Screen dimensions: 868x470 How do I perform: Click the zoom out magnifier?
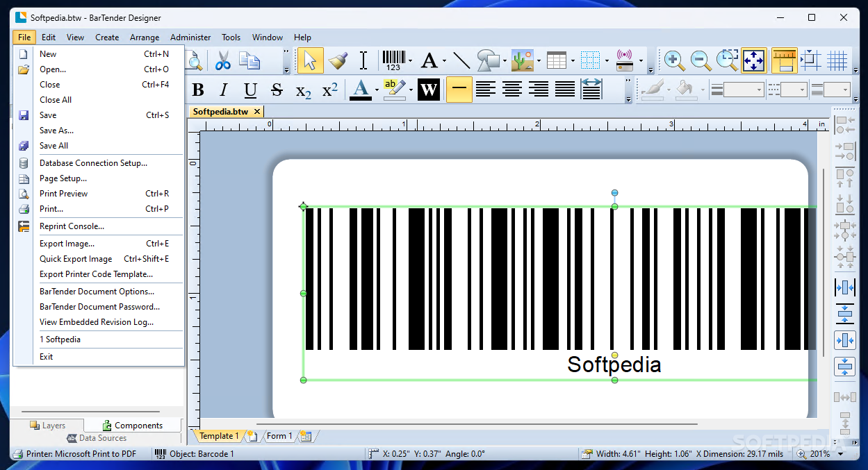click(x=701, y=60)
